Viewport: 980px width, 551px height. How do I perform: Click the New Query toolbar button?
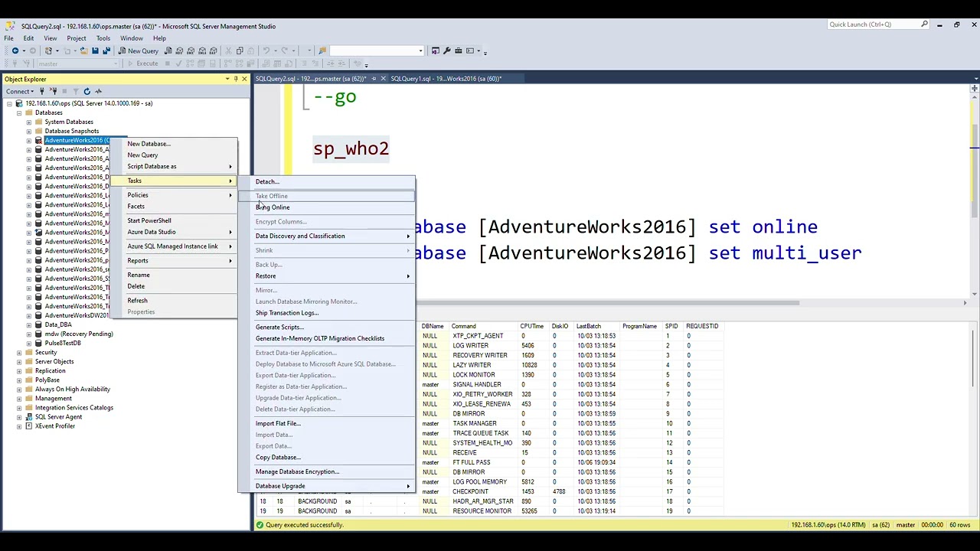pos(138,51)
